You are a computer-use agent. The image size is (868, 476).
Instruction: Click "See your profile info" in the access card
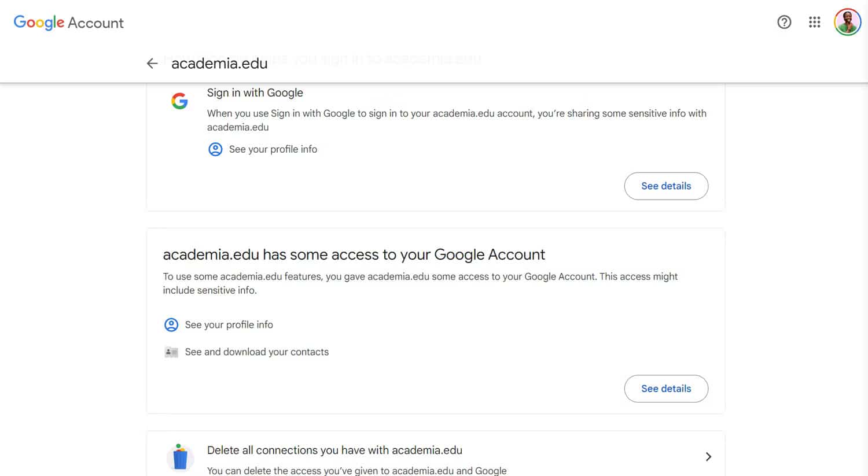coord(229,325)
